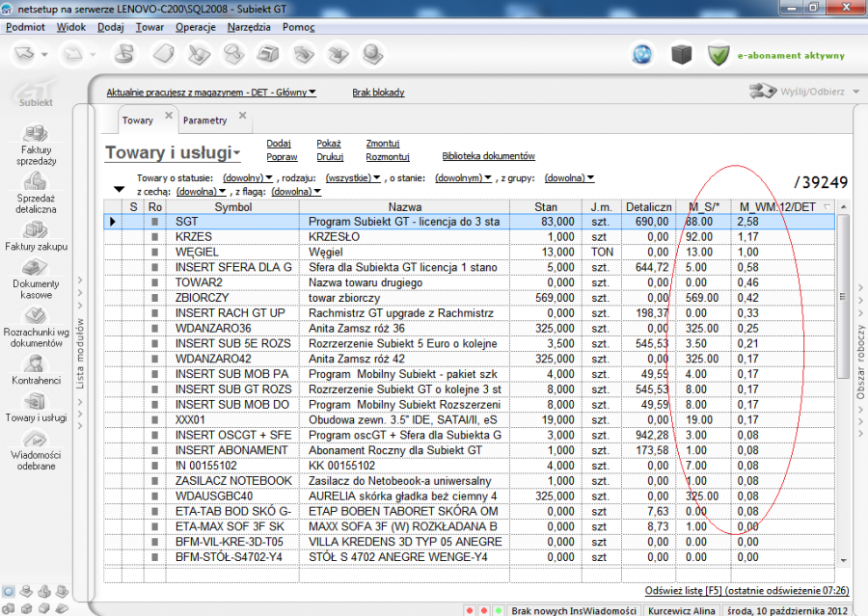Open the Dodaj menu
The width and height of the screenshot is (868, 616).
click(110, 27)
